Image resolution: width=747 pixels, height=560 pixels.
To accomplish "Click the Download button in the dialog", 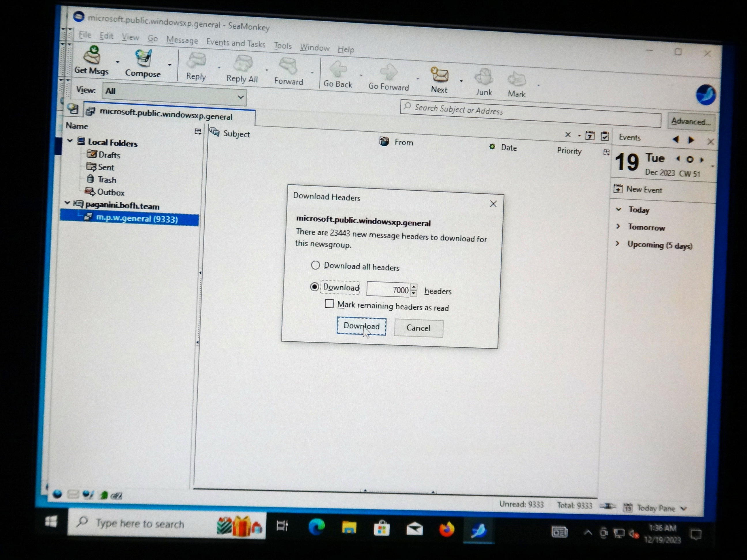I will [361, 326].
